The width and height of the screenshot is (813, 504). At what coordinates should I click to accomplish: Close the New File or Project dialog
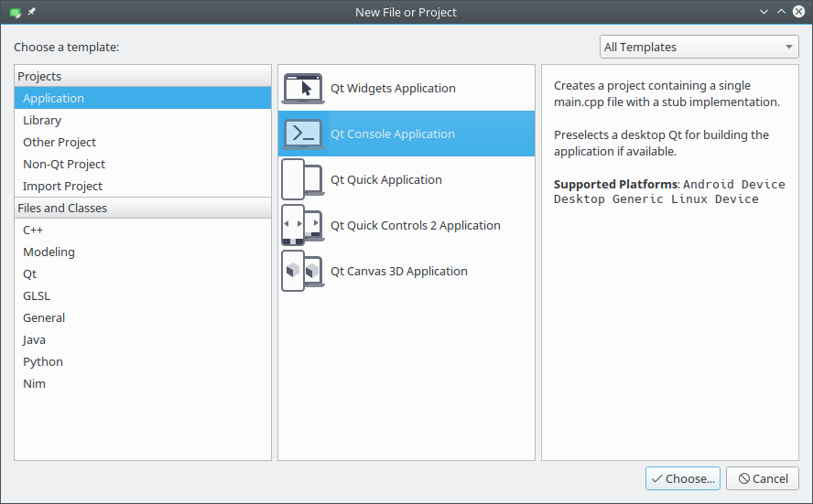click(799, 11)
